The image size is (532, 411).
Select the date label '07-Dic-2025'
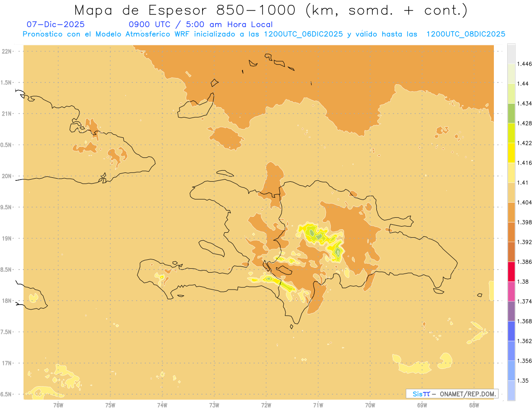55,24
